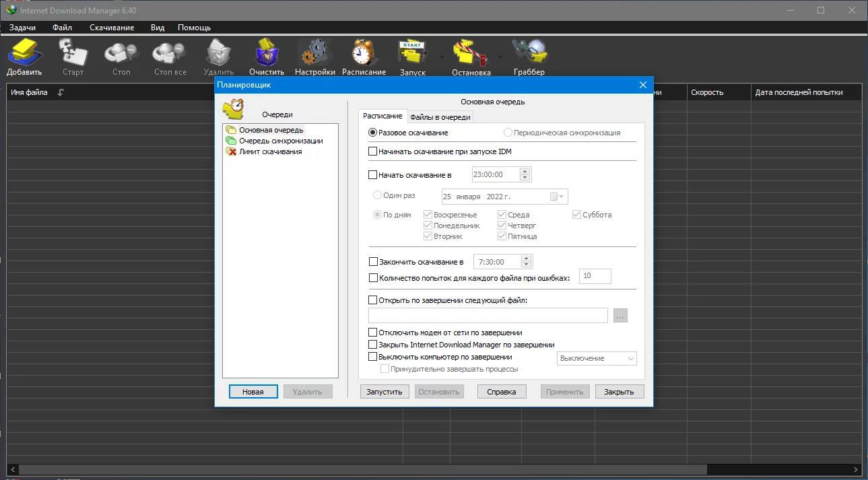Toggle the Пятница day checkbox
868x480 pixels.
click(x=502, y=236)
